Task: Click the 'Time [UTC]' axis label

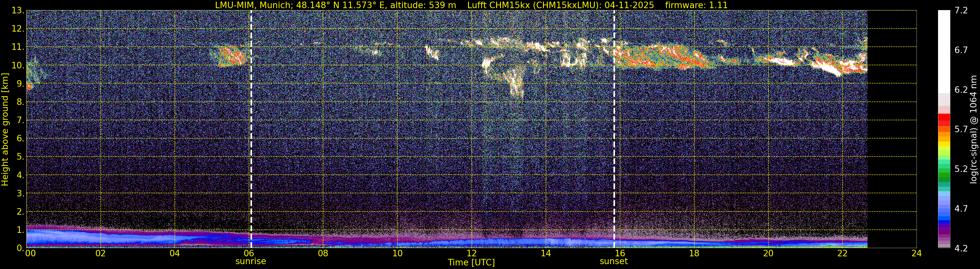Action: tap(471, 262)
